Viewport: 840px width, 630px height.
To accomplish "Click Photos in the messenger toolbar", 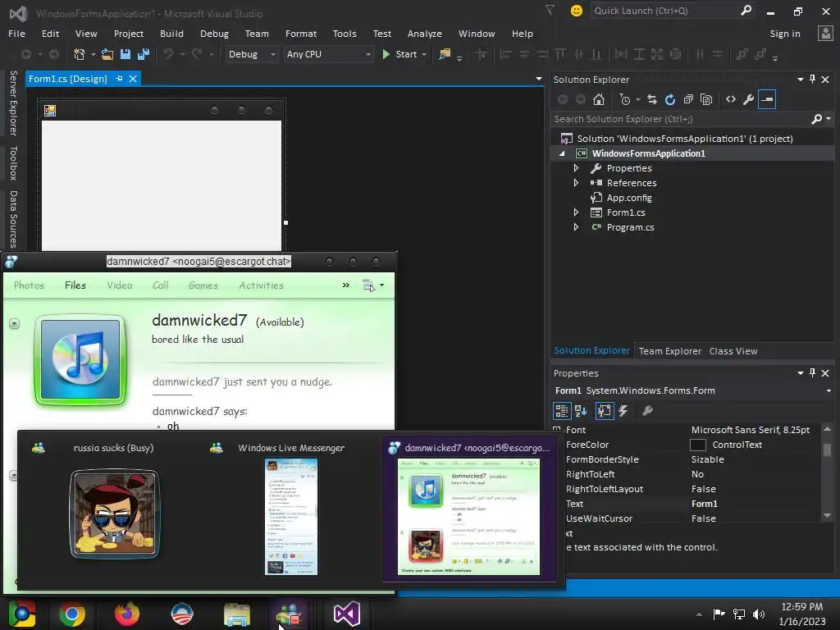I will click(29, 285).
